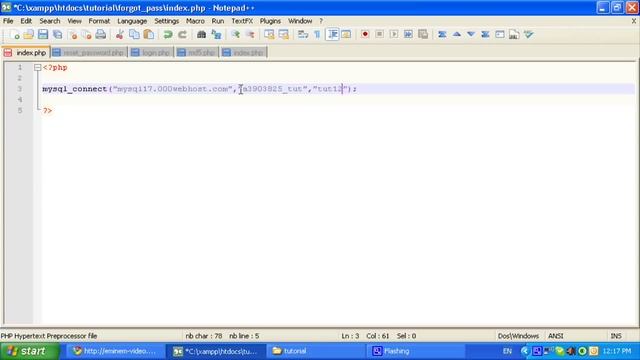Click the closing ?> tag on line 5
Viewport: 640px width, 360px height.
(x=47, y=111)
